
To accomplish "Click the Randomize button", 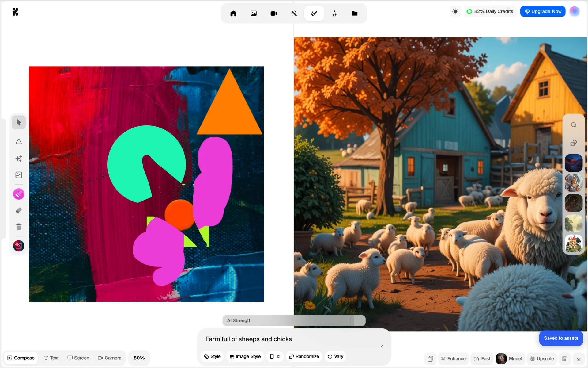I will point(304,356).
